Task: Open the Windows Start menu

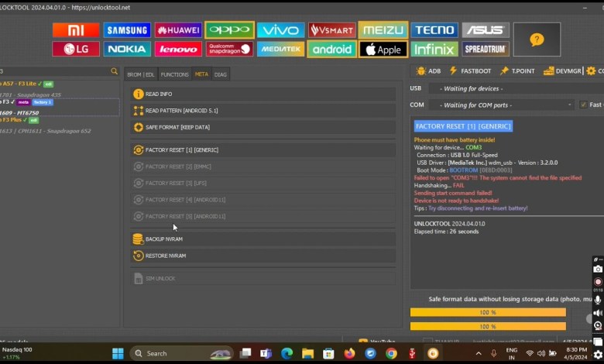Action: pos(118,353)
